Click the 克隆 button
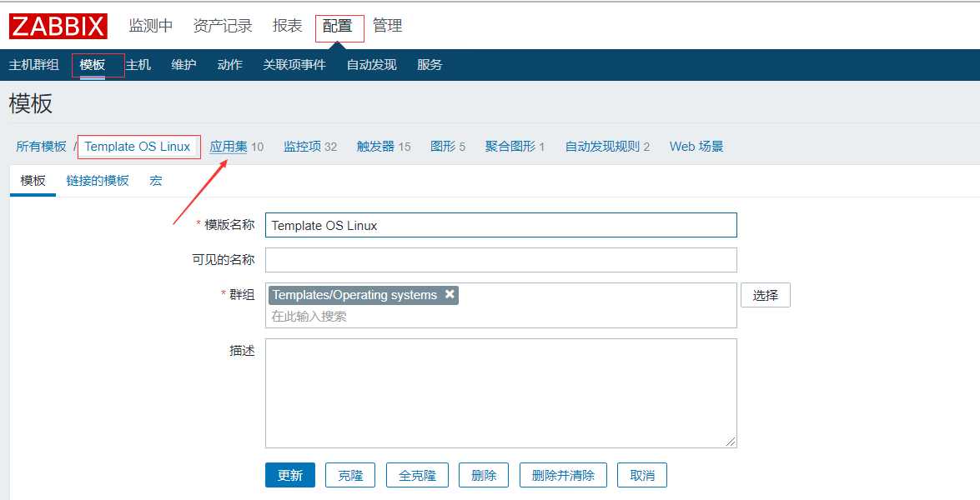This screenshot has width=980, height=500. point(350,476)
